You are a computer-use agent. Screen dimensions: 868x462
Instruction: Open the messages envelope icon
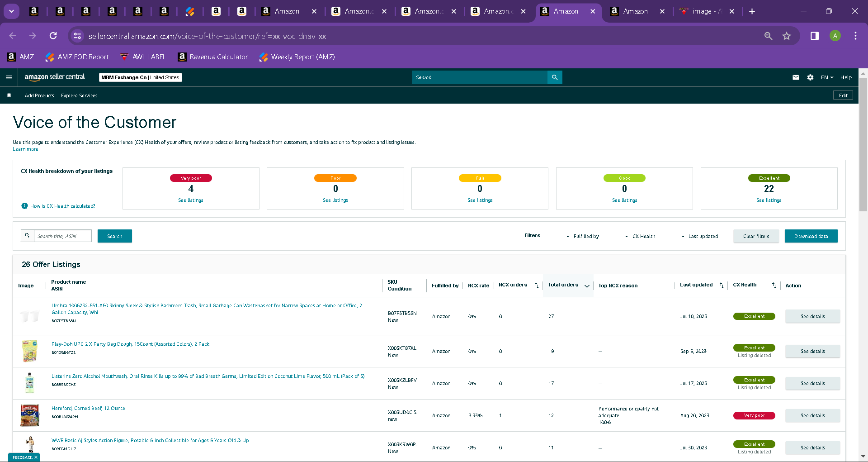[796, 77]
